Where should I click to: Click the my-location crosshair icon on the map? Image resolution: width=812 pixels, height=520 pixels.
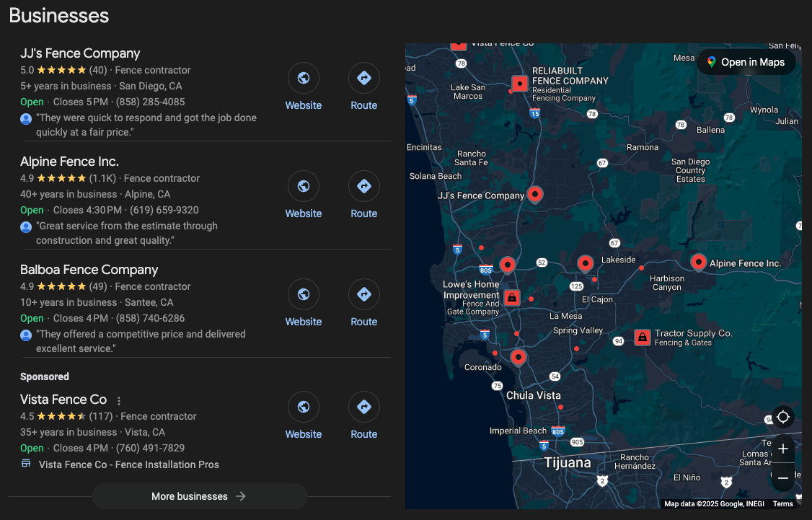coord(782,416)
